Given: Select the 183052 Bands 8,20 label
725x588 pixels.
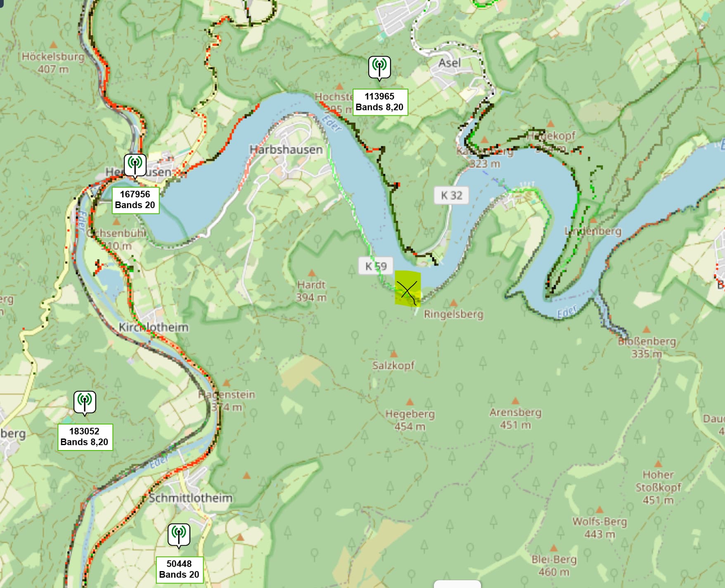Looking at the screenshot, I should pyautogui.click(x=85, y=437).
